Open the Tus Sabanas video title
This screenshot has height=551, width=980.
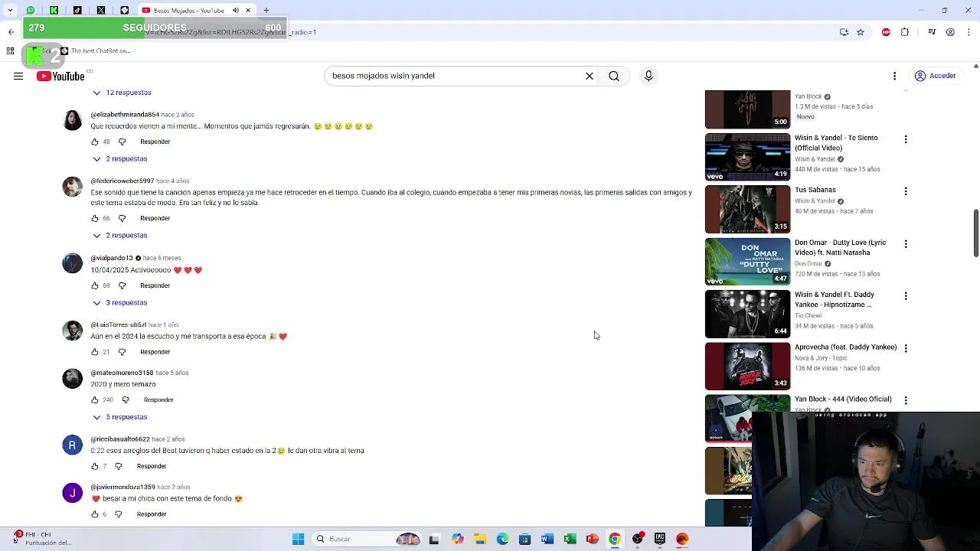pos(815,190)
